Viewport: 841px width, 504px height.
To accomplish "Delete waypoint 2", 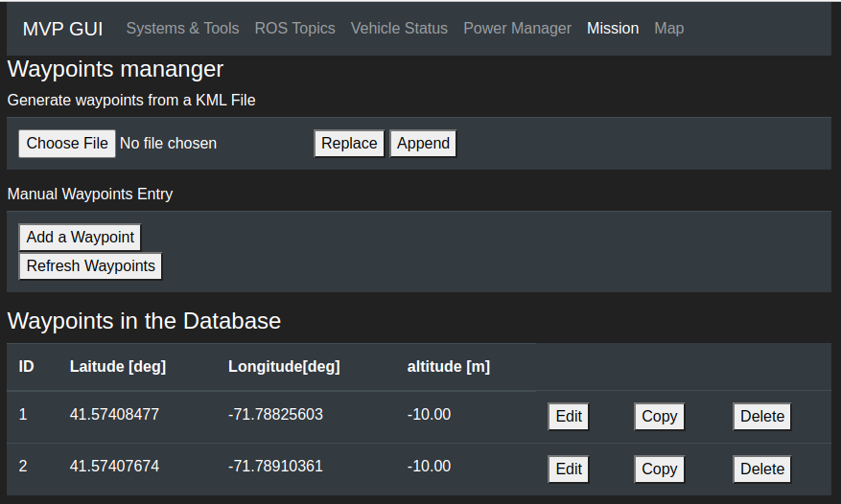I will [762, 470].
